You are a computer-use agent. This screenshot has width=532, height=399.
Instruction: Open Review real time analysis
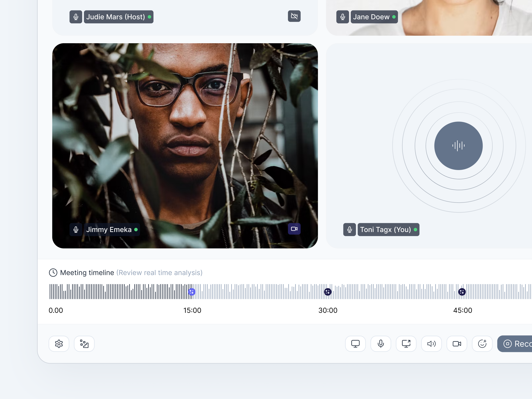click(159, 272)
